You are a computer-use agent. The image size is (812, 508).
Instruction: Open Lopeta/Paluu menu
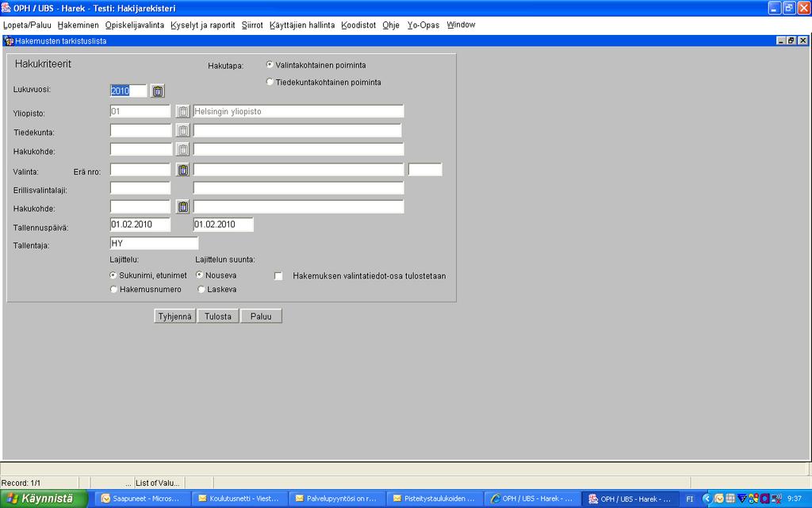27,25
